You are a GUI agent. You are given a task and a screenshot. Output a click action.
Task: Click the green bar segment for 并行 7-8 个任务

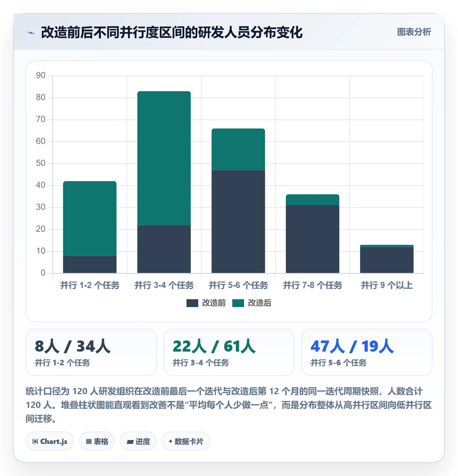[x=312, y=200]
